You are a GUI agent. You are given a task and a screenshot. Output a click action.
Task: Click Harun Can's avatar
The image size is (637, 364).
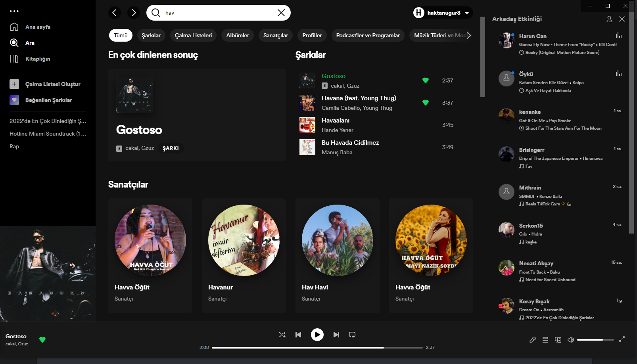click(507, 40)
